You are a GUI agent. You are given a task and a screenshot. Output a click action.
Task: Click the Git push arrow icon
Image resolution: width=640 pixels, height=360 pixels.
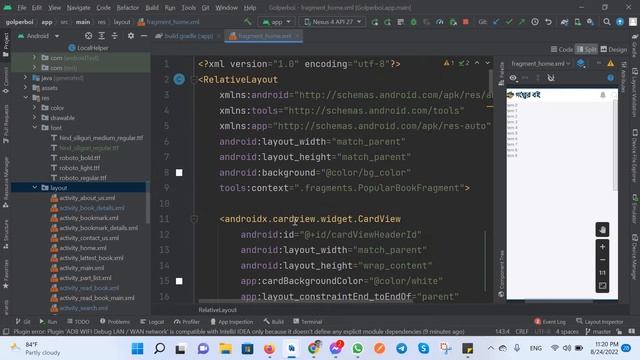click(x=521, y=22)
